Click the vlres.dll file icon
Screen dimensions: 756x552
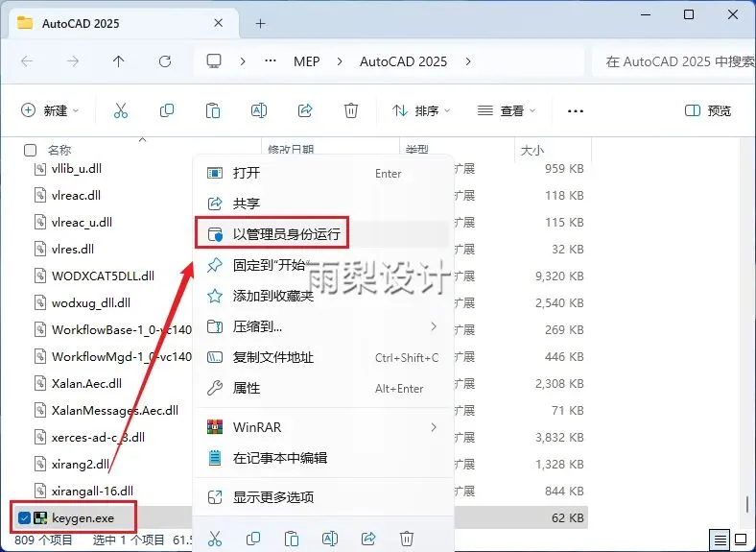[40, 249]
